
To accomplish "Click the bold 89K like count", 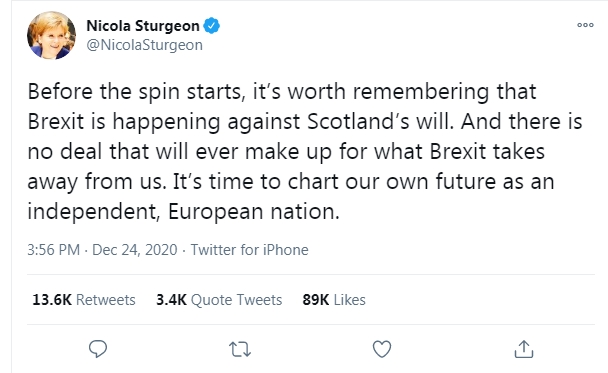I will click(x=316, y=300).
